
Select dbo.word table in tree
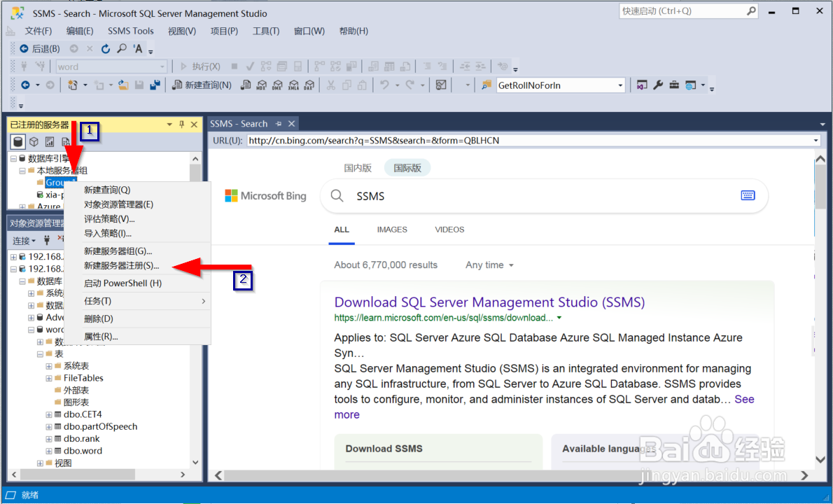[83, 451]
